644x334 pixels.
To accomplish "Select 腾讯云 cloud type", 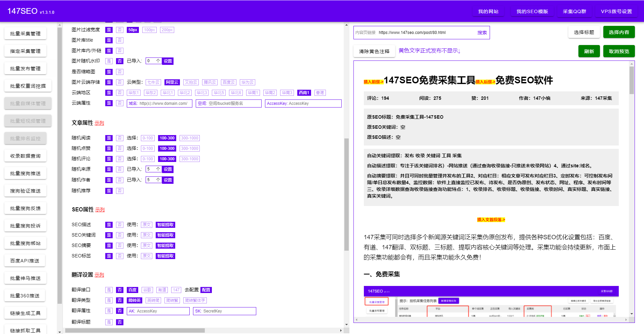I will pos(210,82).
